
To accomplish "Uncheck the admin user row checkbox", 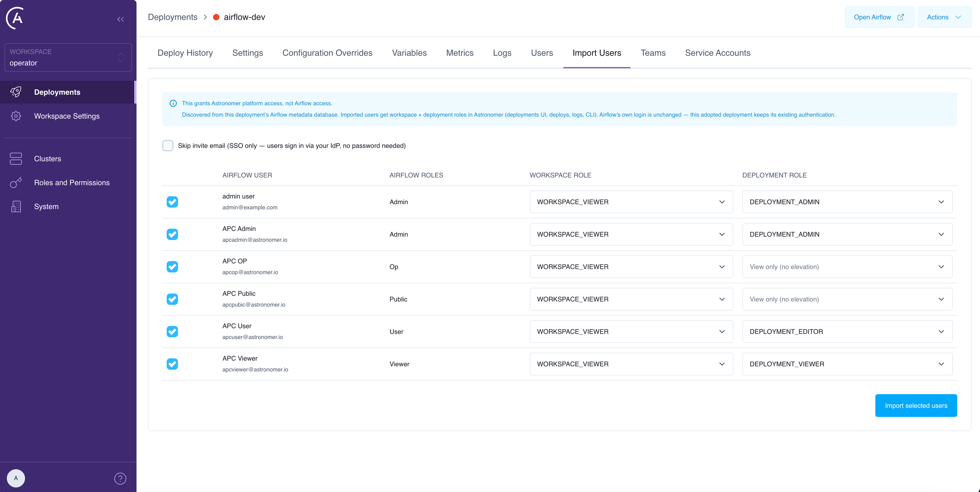I will (x=172, y=202).
